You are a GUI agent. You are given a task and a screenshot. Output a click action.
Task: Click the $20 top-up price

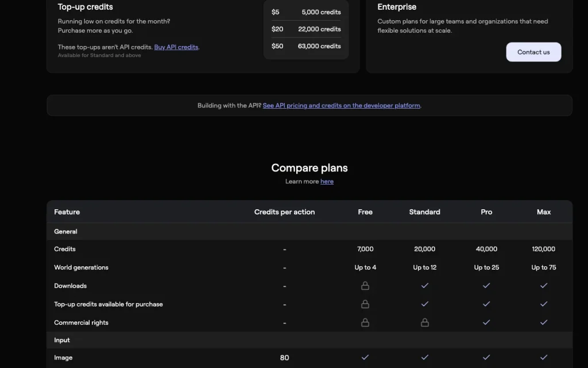pos(277,29)
